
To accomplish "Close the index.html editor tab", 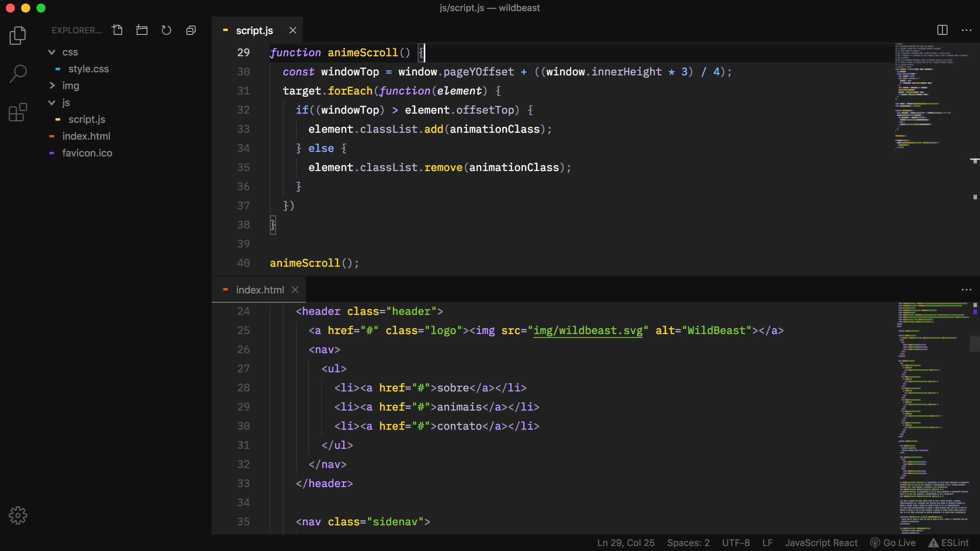I will tap(295, 290).
